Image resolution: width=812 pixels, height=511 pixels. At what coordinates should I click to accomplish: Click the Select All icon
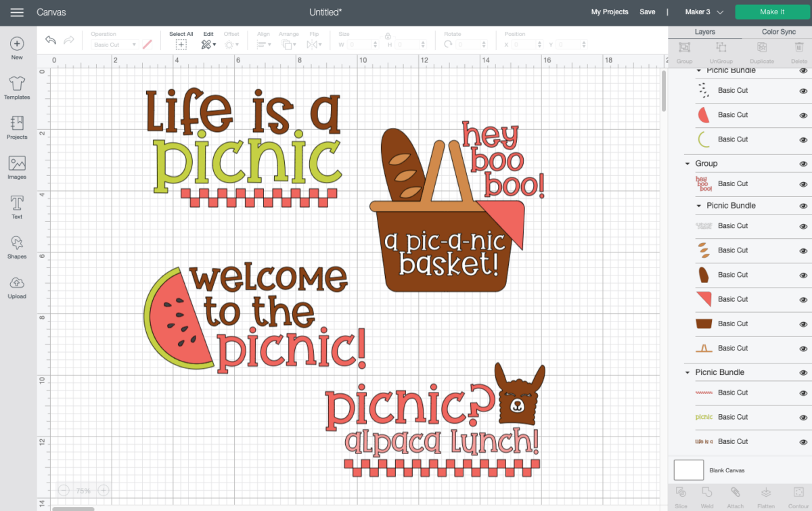coord(181,45)
